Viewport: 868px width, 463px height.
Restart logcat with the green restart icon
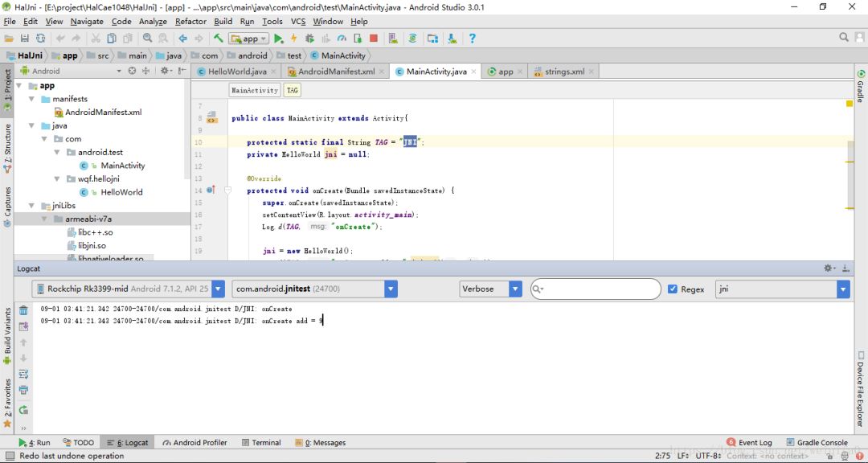[23, 411]
